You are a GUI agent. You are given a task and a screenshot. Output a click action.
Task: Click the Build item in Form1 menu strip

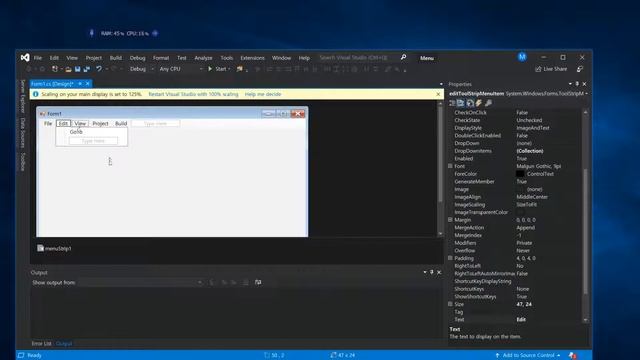(x=121, y=123)
